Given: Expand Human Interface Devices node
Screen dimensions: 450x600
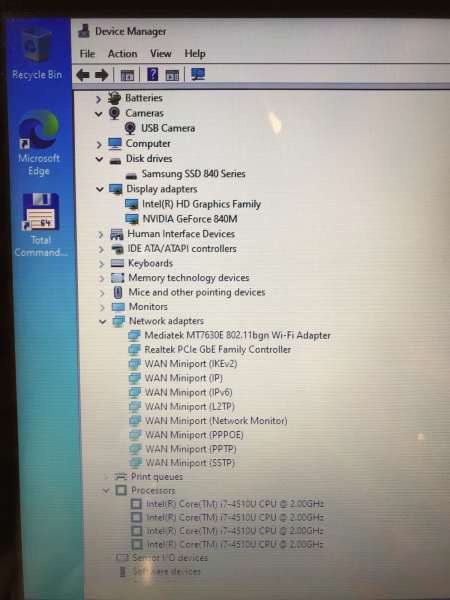Looking at the screenshot, I should tap(101, 235).
